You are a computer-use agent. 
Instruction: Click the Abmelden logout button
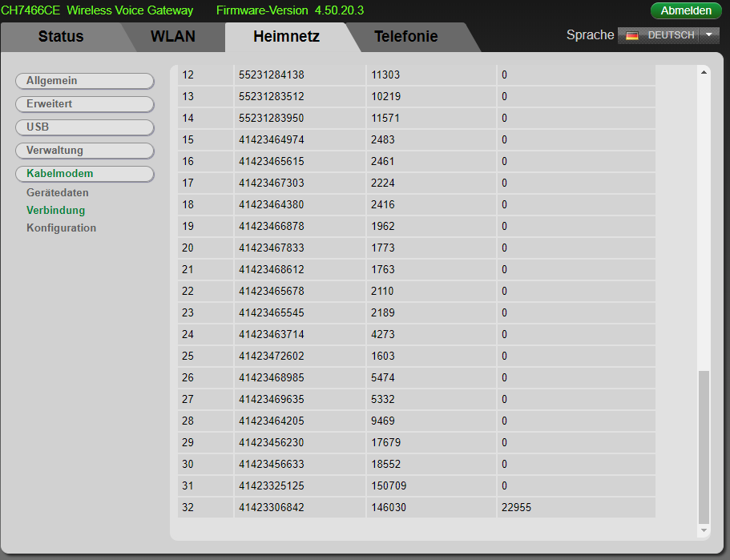pyautogui.click(x=685, y=10)
